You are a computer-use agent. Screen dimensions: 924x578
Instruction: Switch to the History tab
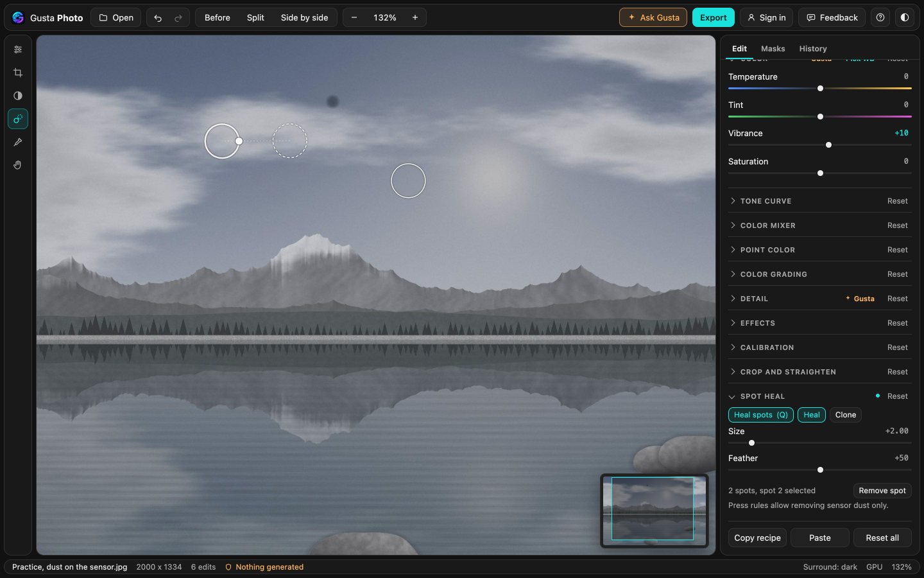coord(813,49)
